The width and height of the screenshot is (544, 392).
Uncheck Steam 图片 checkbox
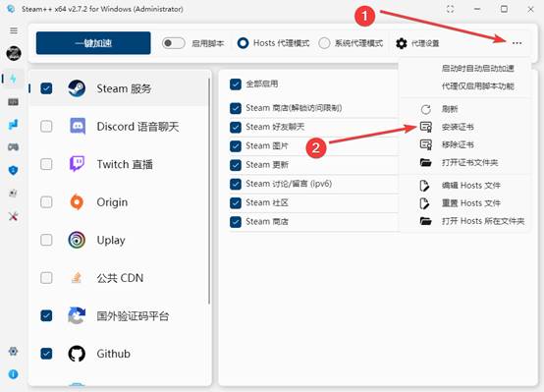(236, 145)
